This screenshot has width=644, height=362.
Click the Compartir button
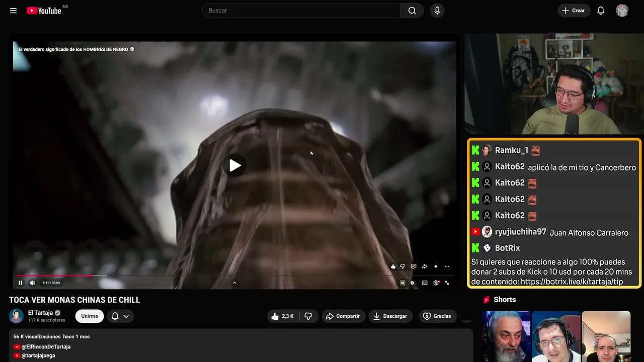(x=344, y=316)
